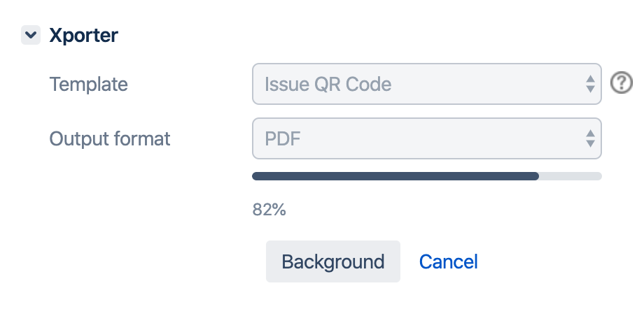
Task: Click the dark filled part of the progress bar
Action: [x=395, y=176]
